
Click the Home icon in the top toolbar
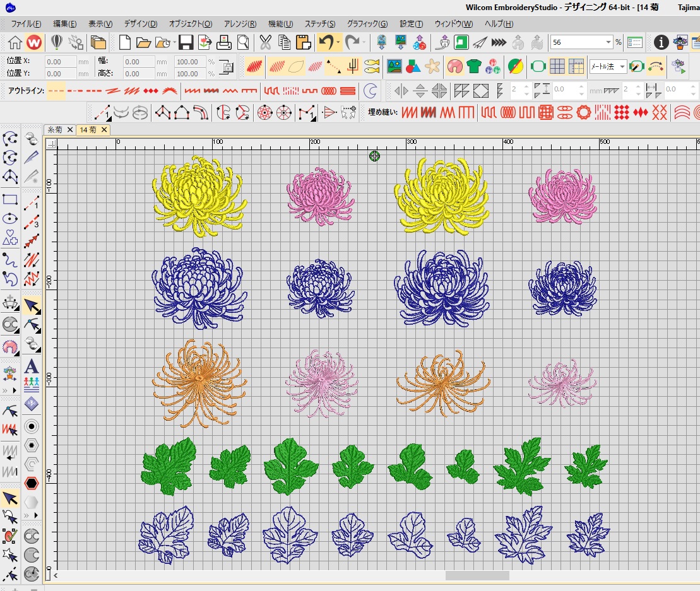(x=15, y=42)
